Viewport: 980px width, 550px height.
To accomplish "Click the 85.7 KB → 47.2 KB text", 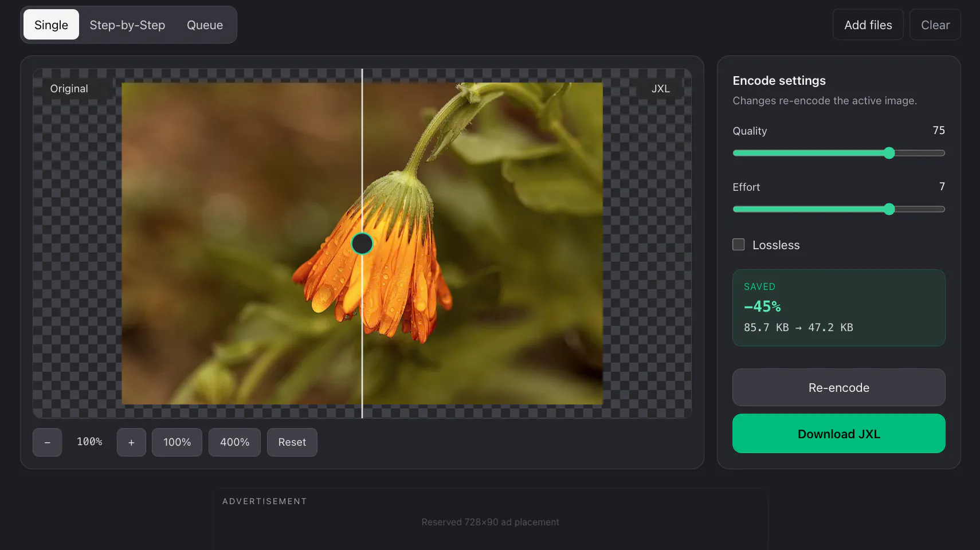I will pyautogui.click(x=798, y=327).
